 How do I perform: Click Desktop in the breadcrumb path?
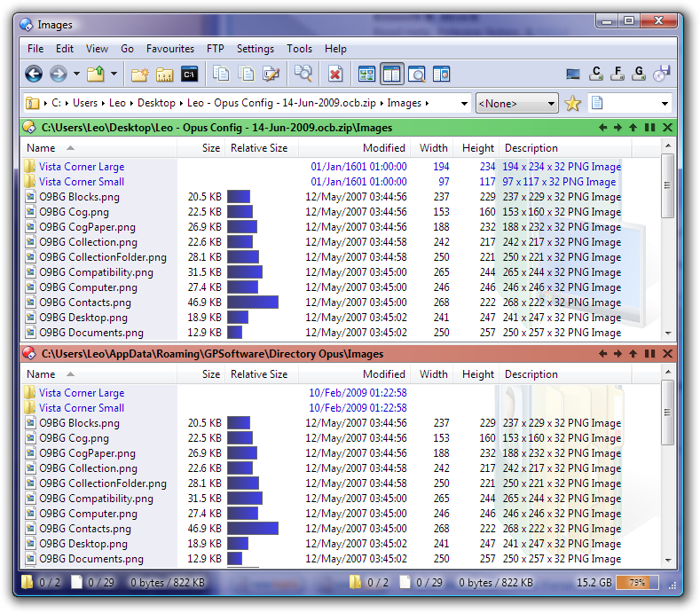pyautogui.click(x=155, y=104)
